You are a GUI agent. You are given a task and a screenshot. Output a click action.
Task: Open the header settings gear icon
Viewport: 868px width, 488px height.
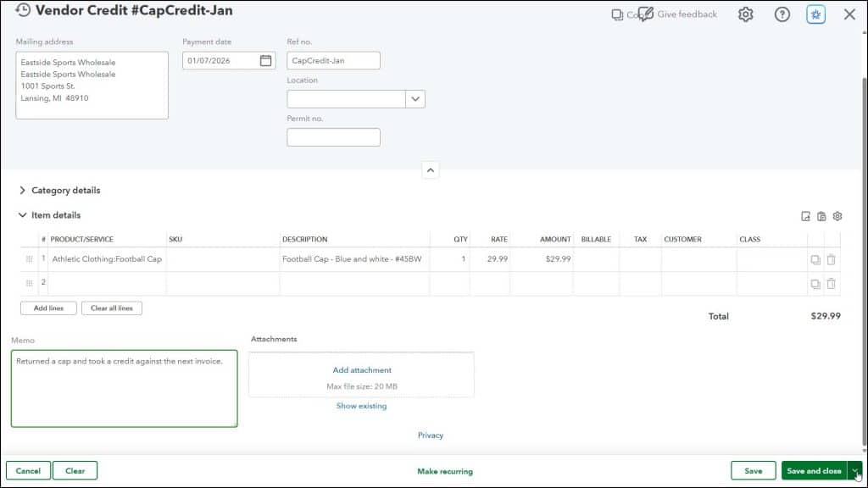(x=745, y=14)
